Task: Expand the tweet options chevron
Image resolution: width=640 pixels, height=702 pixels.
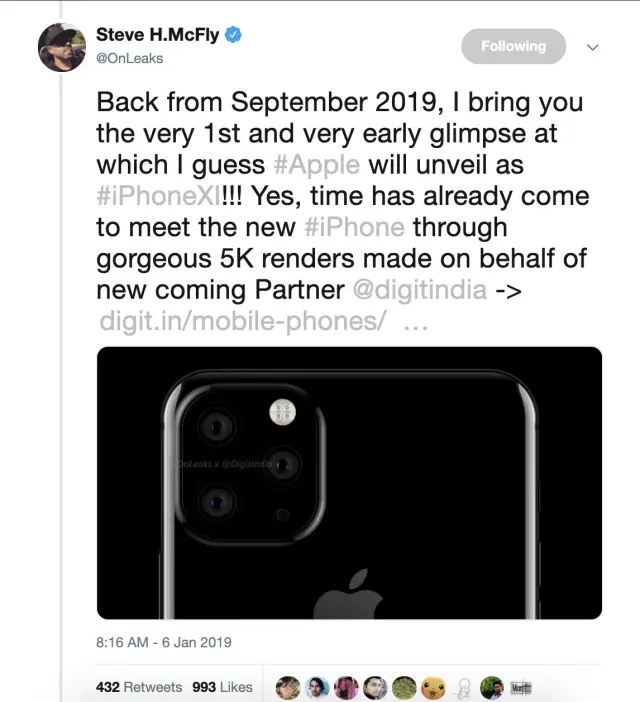Action: pyautogui.click(x=592, y=46)
